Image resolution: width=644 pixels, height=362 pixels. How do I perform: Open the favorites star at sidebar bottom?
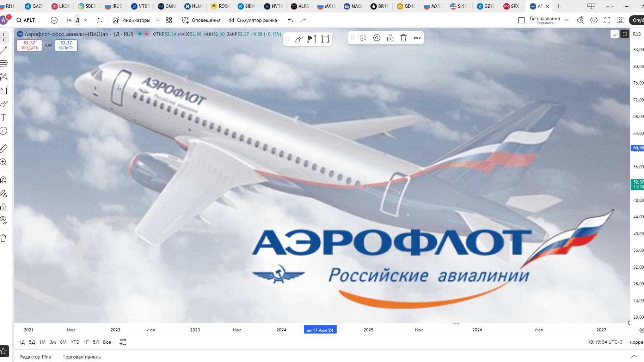4,351
